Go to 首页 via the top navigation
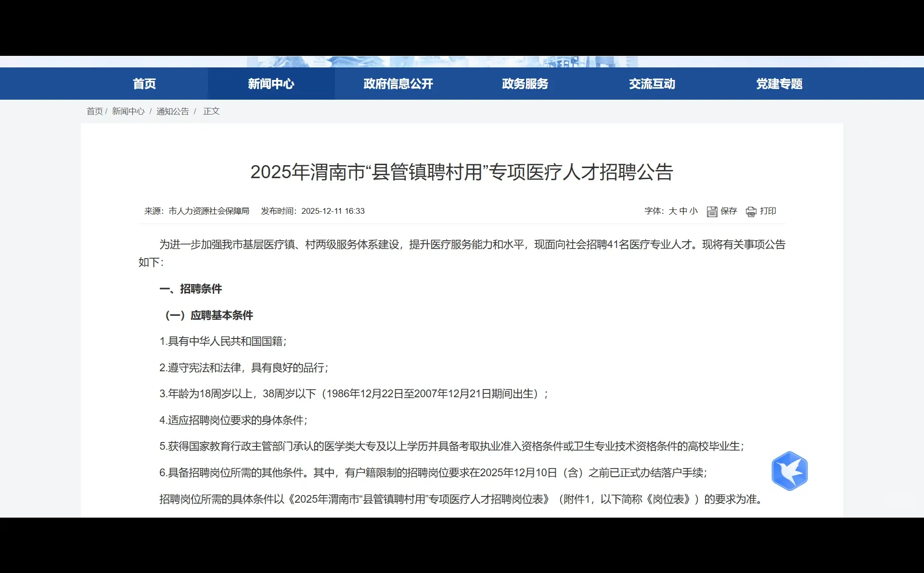Viewport: 924px width, 573px height. point(144,83)
